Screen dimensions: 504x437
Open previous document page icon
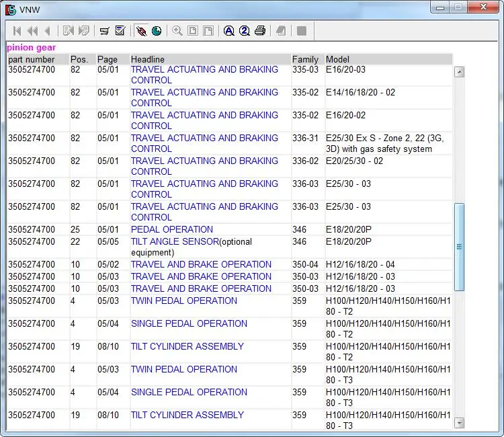[x=68, y=31]
